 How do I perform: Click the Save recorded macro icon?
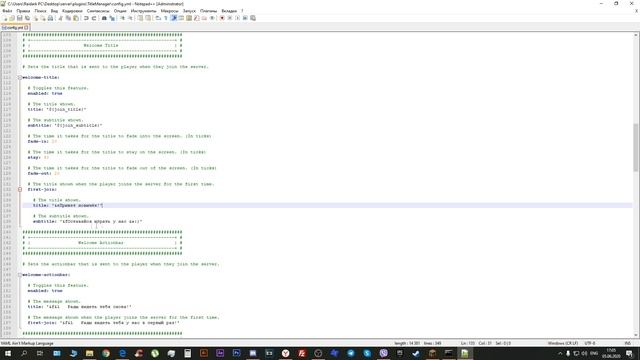(x=253, y=18)
